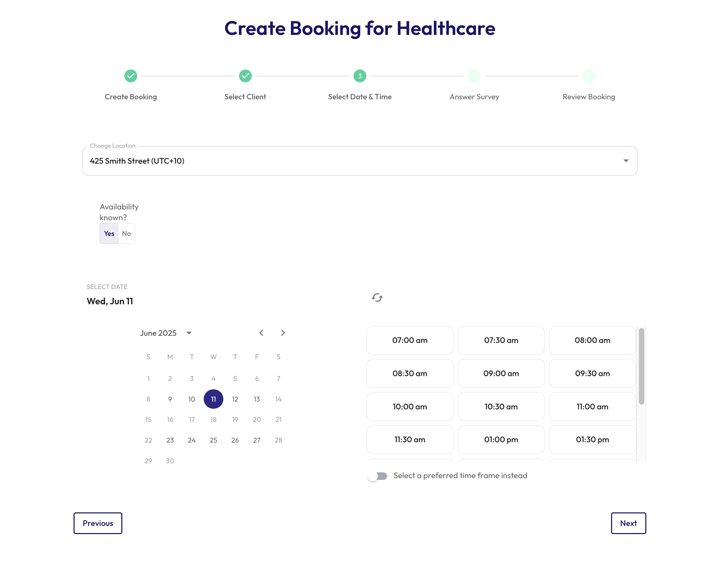Click the Review Booking step 5 circle
Screen dimensions: 728x570
[x=589, y=76]
